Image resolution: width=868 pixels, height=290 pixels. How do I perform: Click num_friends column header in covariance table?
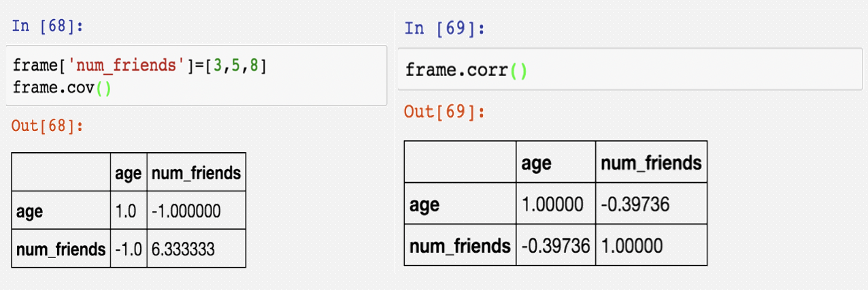point(195,173)
